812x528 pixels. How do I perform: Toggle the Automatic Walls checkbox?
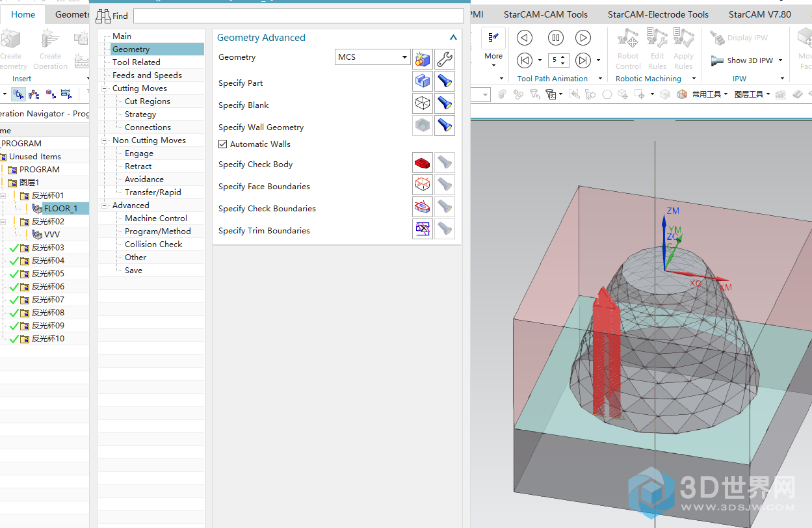coord(223,144)
